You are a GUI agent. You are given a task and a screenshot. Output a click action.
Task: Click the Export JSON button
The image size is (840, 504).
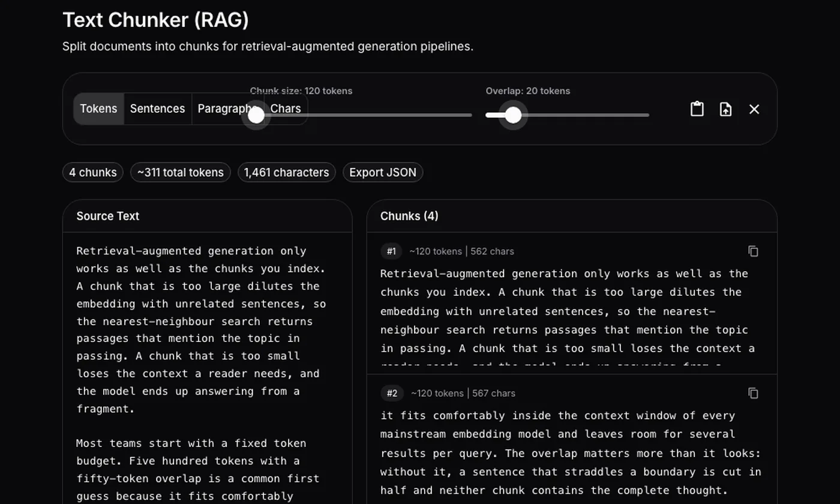[x=383, y=172]
